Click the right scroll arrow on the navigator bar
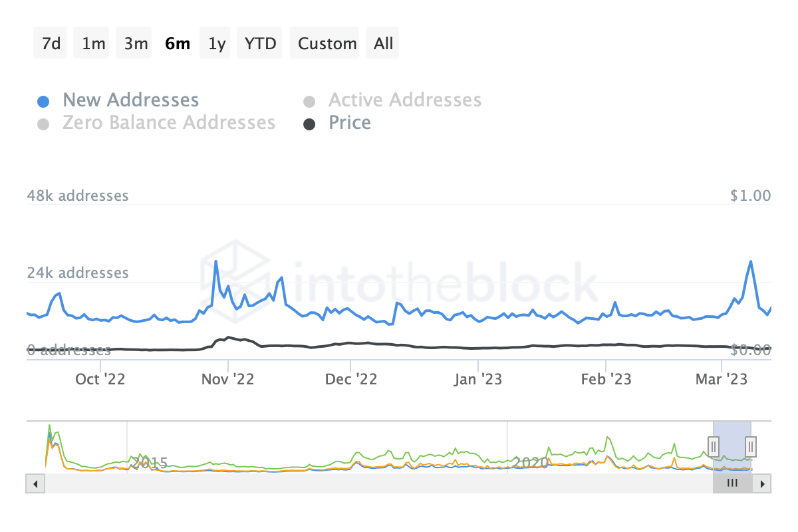 pos(762,483)
